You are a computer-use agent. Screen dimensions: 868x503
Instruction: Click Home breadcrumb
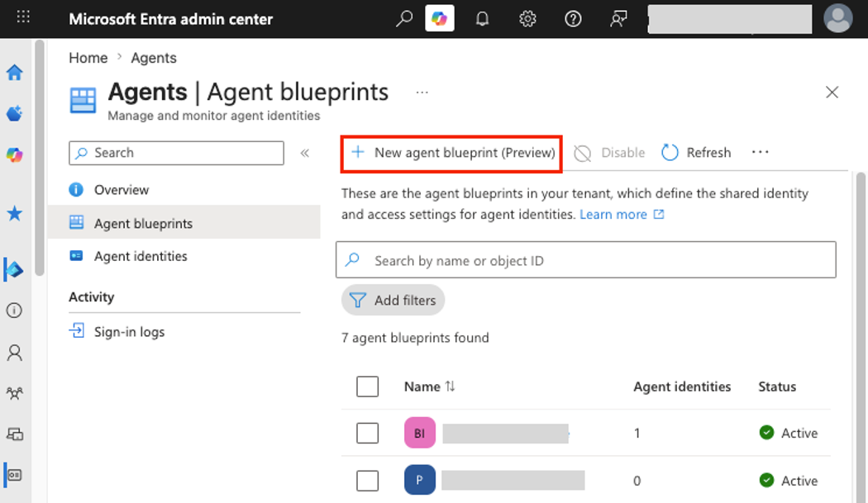pyautogui.click(x=88, y=58)
